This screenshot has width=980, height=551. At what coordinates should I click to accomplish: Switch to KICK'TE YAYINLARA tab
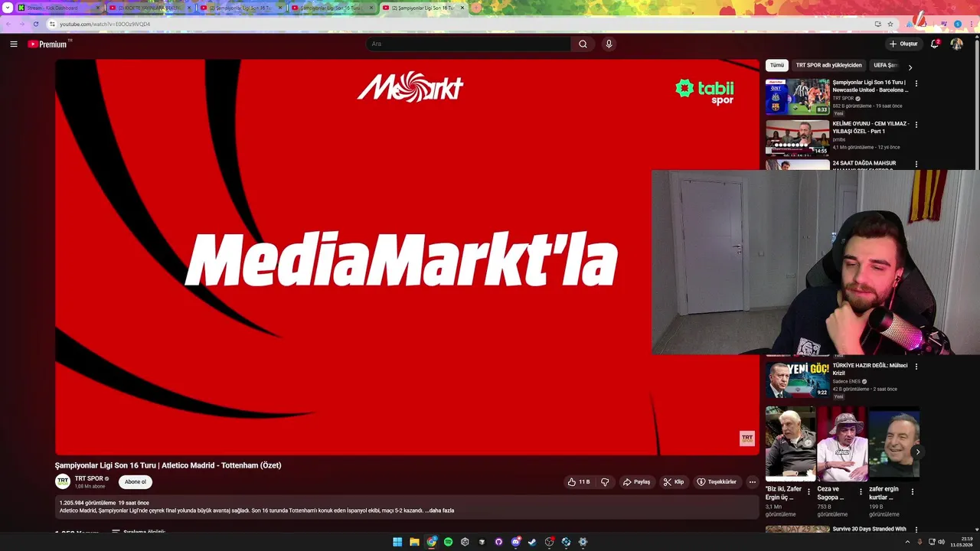click(x=150, y=8)
